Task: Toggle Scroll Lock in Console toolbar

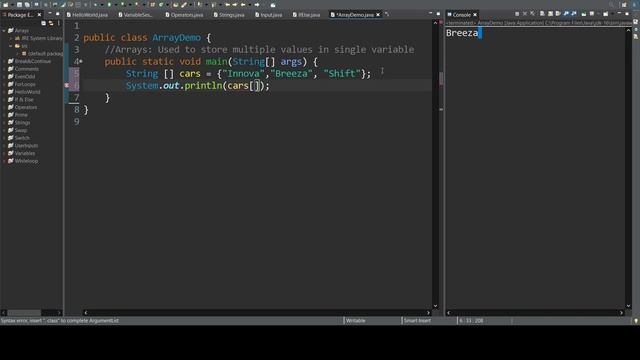Action: click(550, 14)
